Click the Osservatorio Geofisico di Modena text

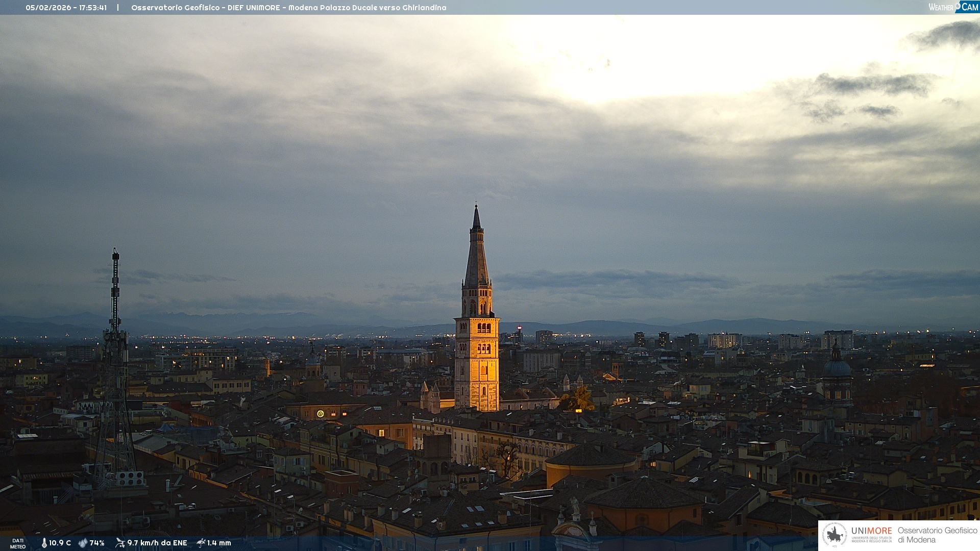937,535
